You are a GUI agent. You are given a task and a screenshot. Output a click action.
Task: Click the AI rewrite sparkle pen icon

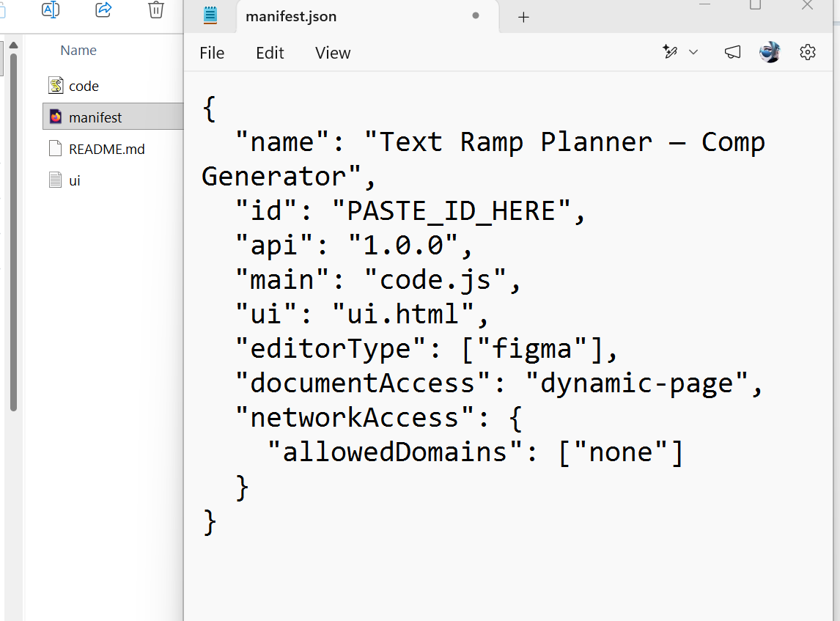[670, 51]
